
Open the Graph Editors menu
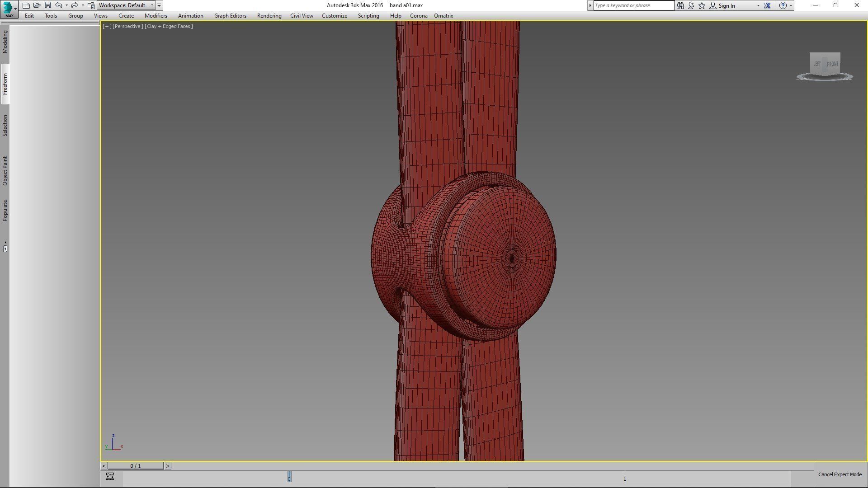click(230, 16)
